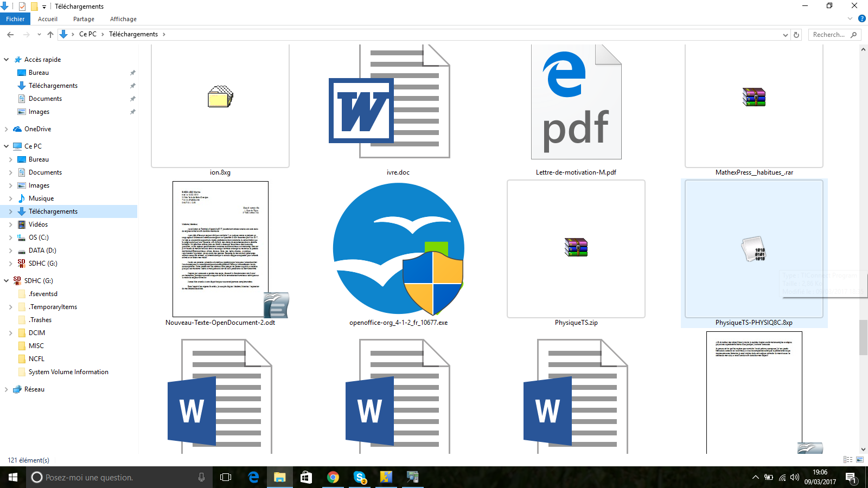Expand the .TemporaryItems folder
868x488 pixels.
tap(10, 307)
